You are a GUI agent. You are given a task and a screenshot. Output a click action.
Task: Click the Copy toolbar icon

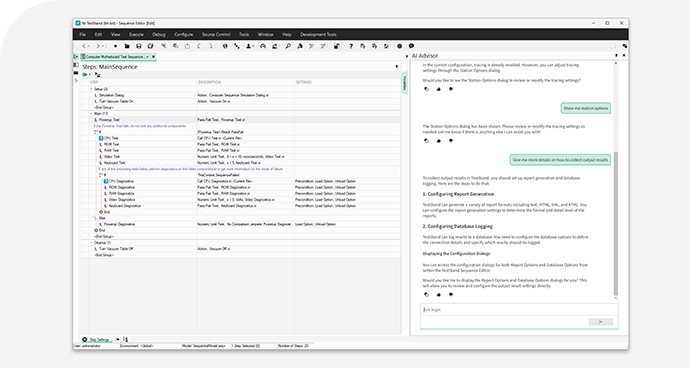coord(176,46)
